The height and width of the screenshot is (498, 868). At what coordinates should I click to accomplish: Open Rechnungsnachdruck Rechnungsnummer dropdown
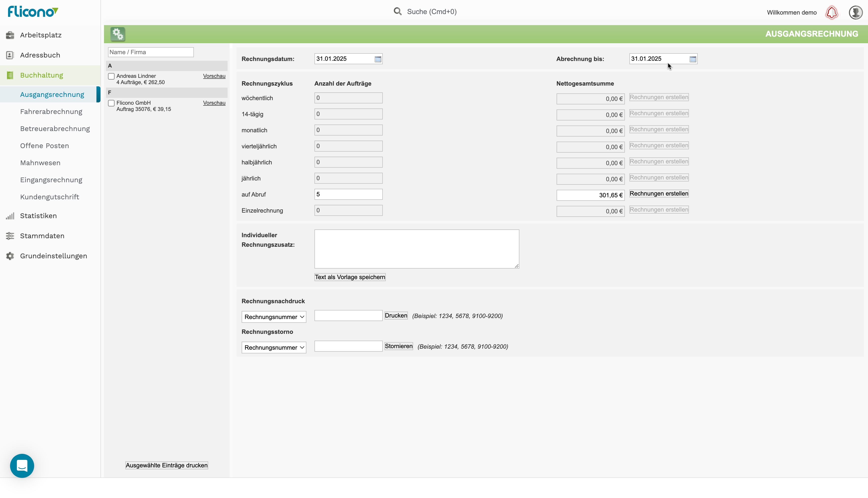coord(274,317)
